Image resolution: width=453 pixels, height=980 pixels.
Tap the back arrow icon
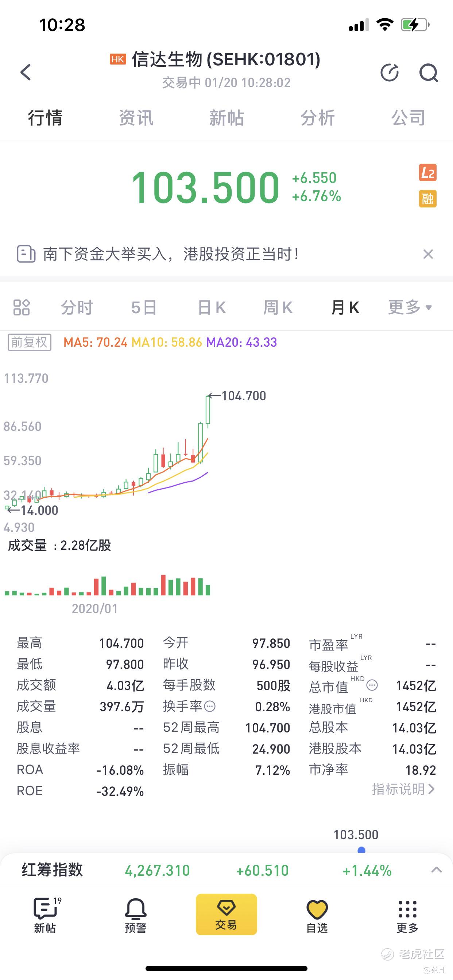click(26, 72)
